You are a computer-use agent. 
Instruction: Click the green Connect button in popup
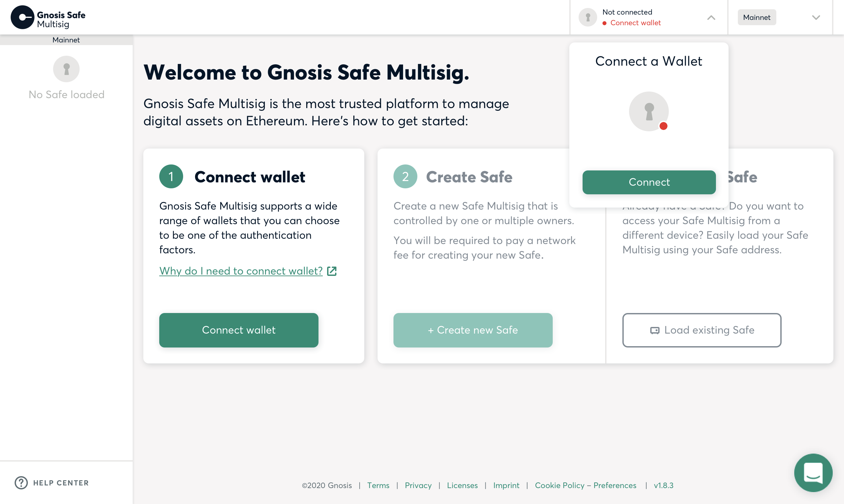tap(649, 182)
